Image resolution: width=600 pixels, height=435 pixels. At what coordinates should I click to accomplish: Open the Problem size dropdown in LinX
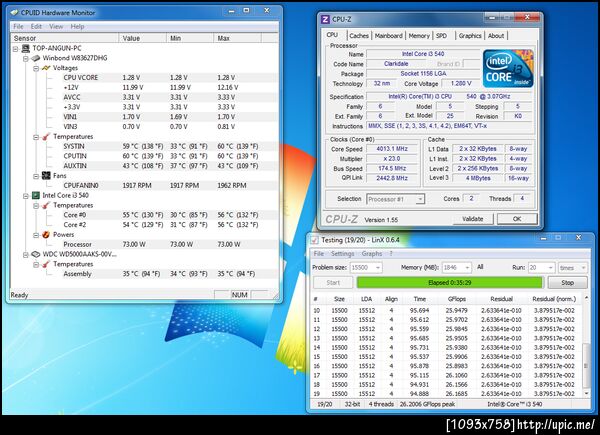[378, 267]
